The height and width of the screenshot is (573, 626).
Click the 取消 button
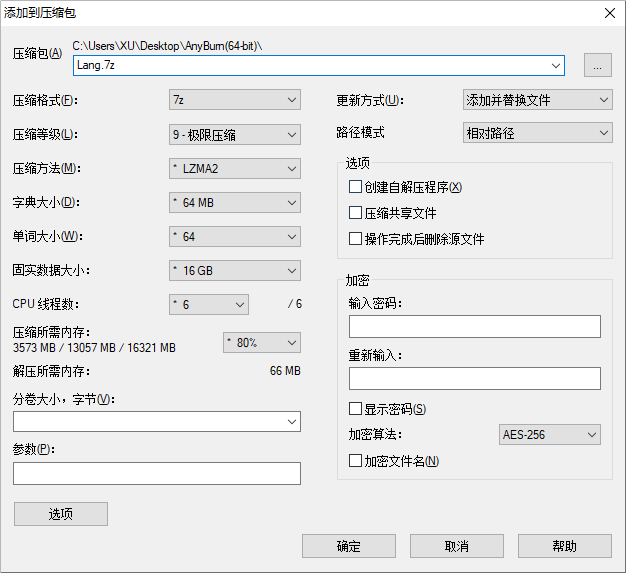point(457,546)
